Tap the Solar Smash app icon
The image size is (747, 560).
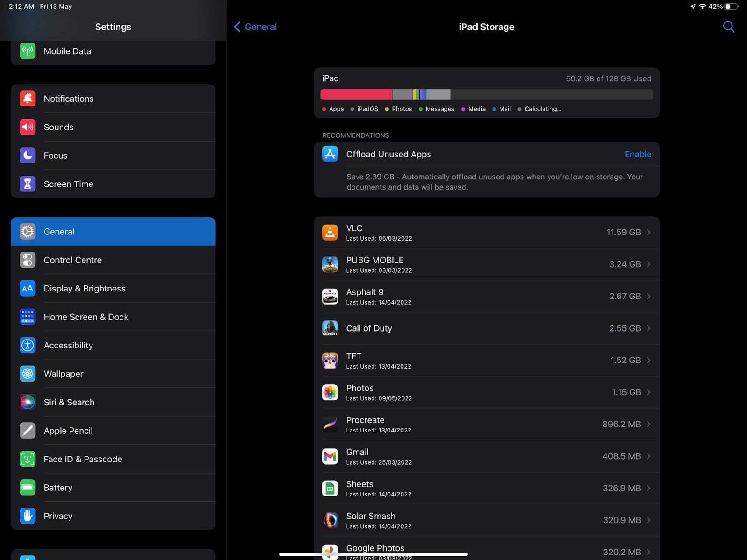(330, 520)
